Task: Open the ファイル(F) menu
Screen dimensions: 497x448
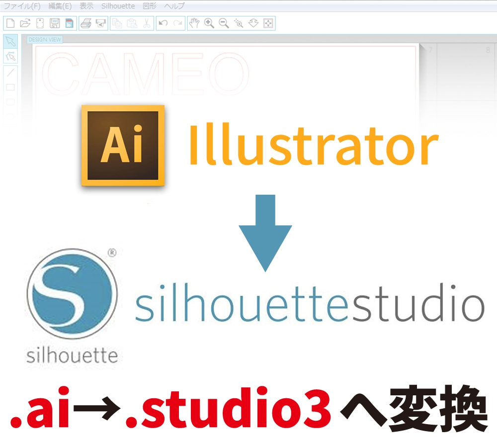Action: click(22, 6)
